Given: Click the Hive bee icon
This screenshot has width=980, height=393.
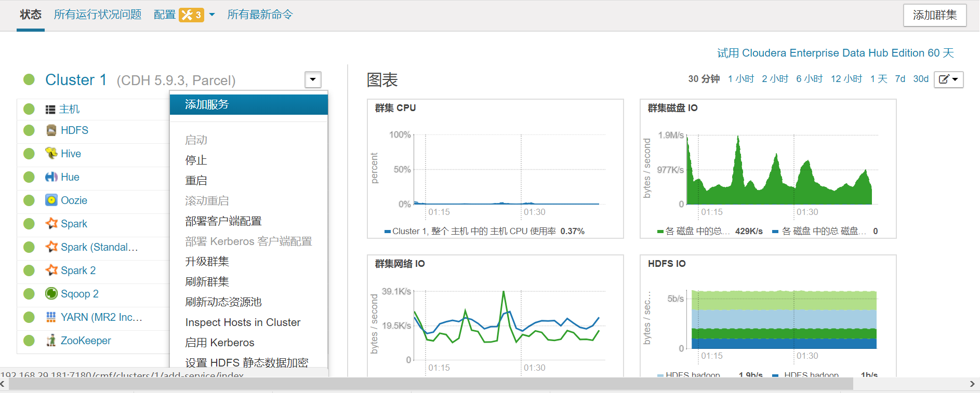Looking at the screenshot, I should (x=51, y=154).
